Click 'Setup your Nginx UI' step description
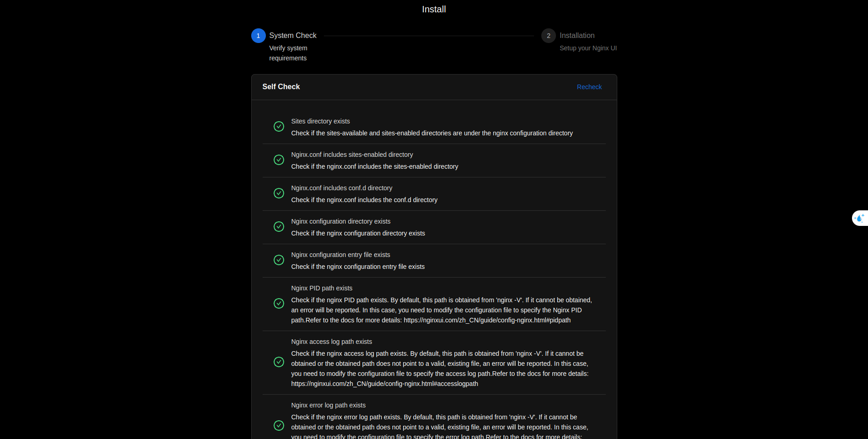This screenshot has height=439, width=868. [588, 48]
